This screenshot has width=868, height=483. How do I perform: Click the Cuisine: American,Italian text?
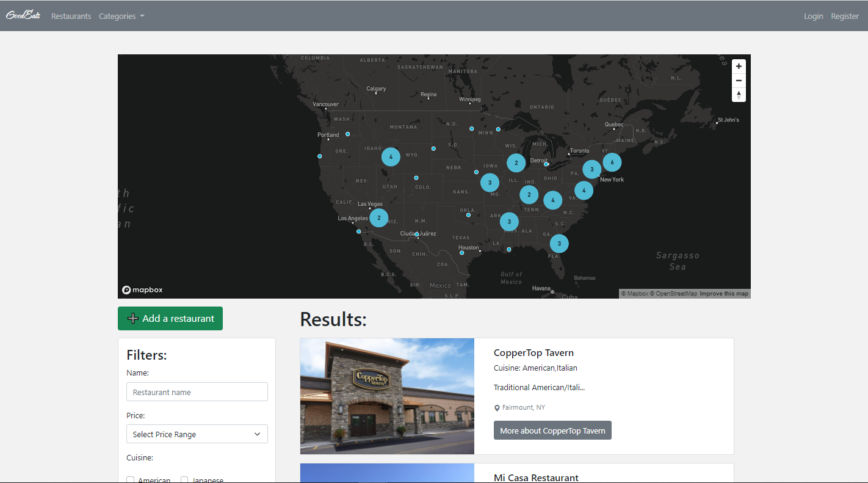click(x=535, y=368)
